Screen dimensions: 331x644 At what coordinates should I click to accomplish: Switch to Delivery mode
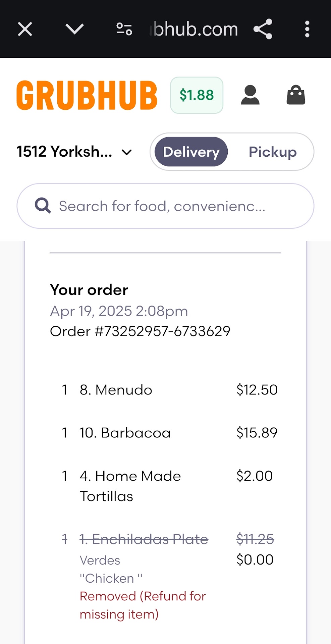coord(191,152)
